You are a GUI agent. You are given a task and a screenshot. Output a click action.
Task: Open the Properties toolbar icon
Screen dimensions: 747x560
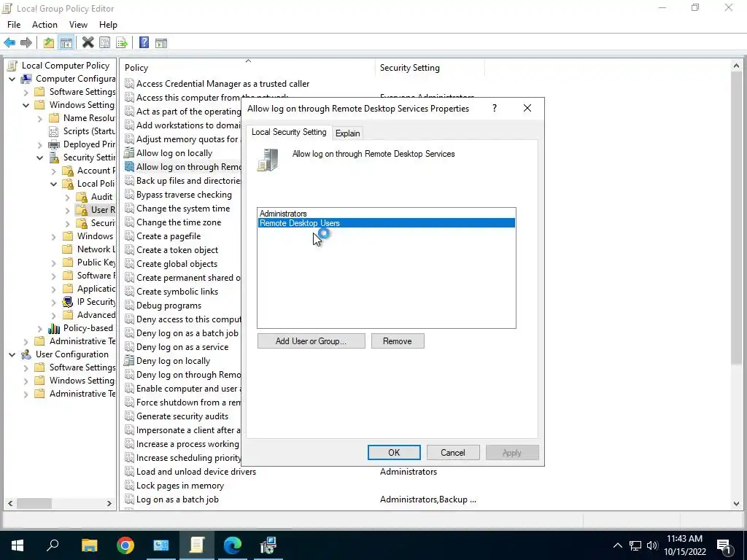(104, 43)
